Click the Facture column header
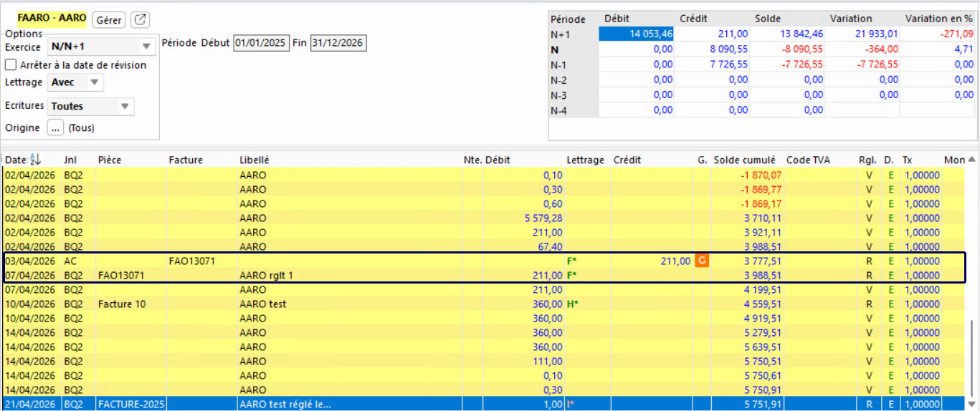980x411 pixels. pyautogui.click(x=186, y=160)
